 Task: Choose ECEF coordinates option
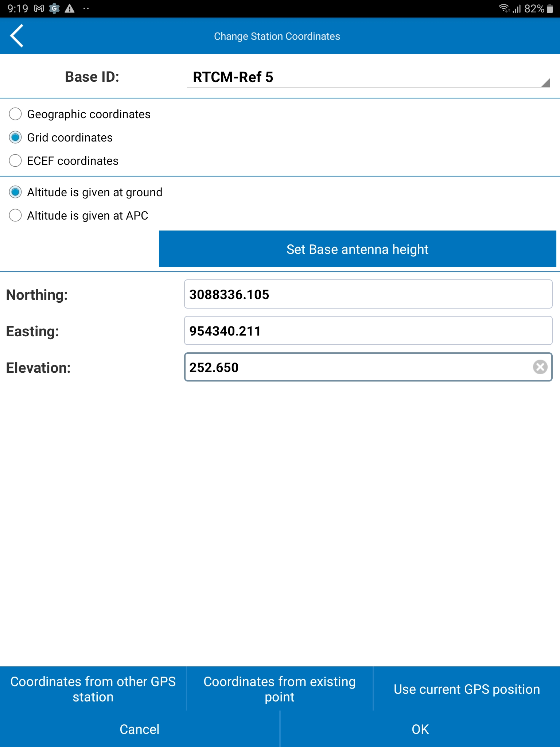[x=15, y=161]
